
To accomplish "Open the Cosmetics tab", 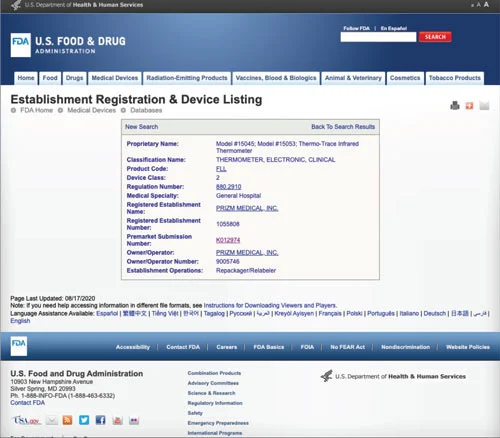I will coord(405,78).
